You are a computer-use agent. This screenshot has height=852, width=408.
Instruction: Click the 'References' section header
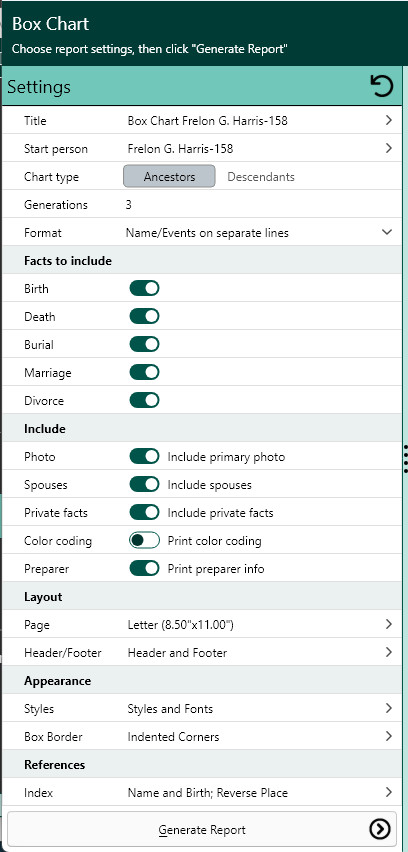55,765
